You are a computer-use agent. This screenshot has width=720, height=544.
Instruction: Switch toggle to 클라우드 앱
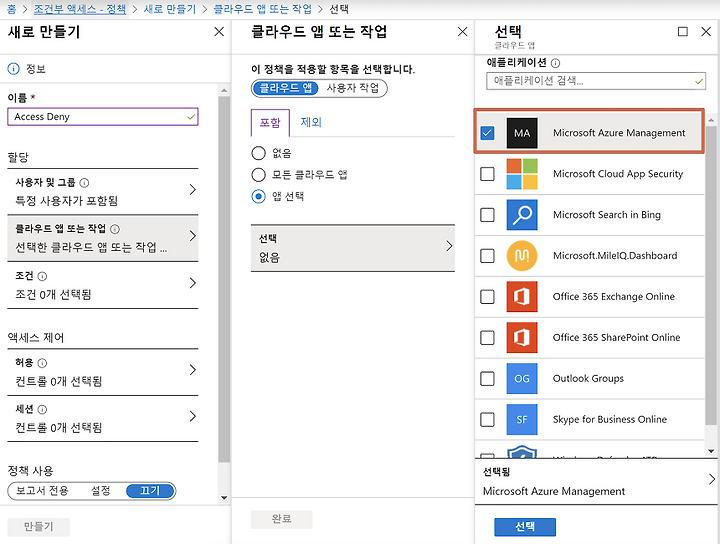(x=286, y=88)
